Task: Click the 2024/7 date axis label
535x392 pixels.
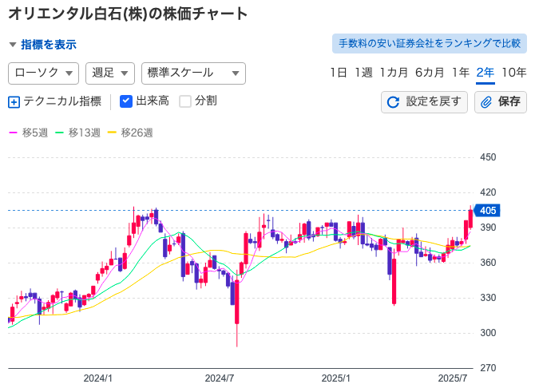Action: click(219, 378)
